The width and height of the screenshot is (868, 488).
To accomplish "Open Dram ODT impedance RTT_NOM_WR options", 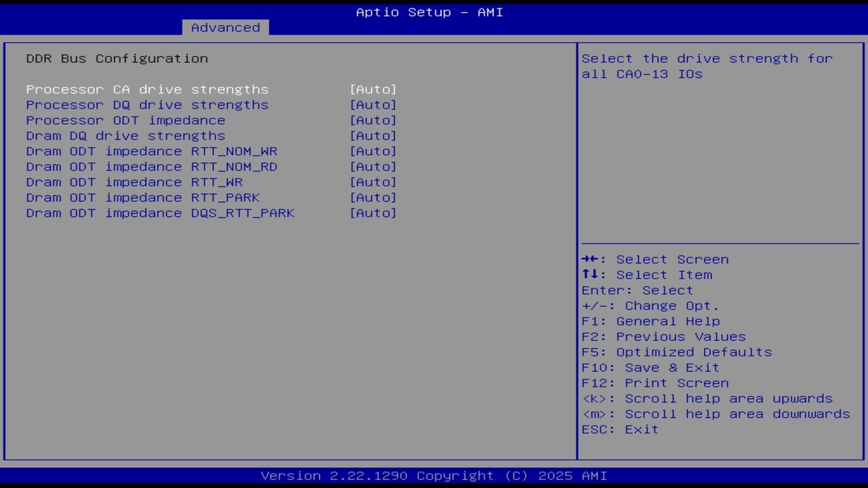I will click(151, 151).
